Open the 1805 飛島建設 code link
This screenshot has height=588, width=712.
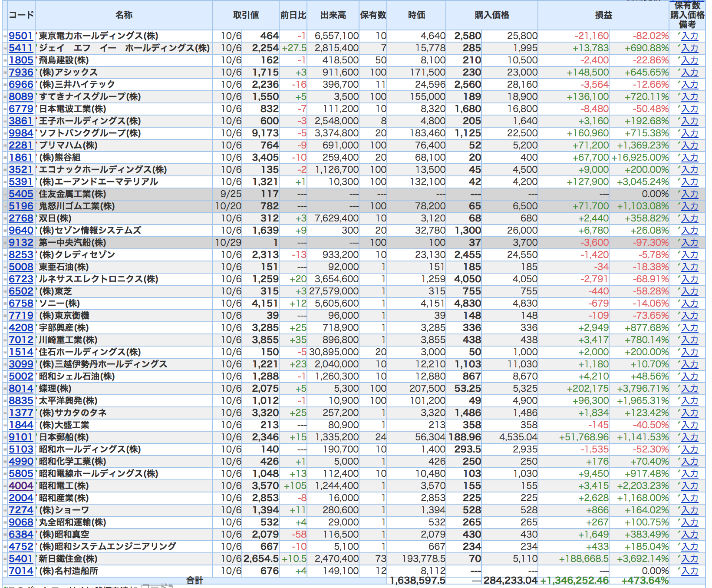point(21,60)
